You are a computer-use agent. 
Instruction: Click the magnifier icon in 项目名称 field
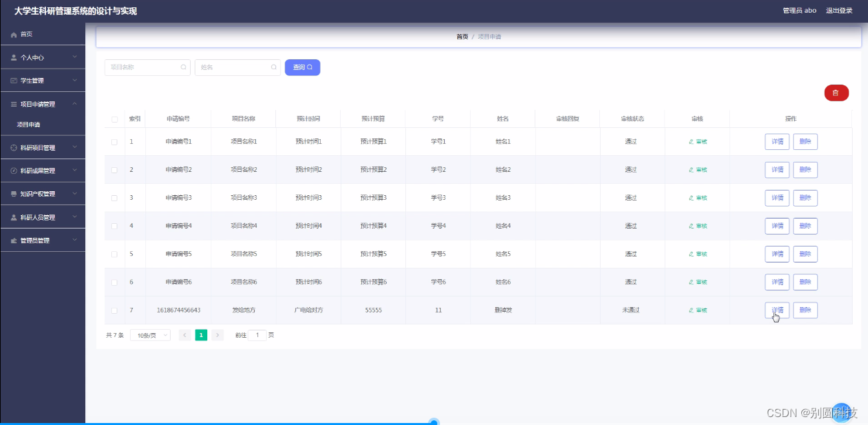[x=183, y=67]
